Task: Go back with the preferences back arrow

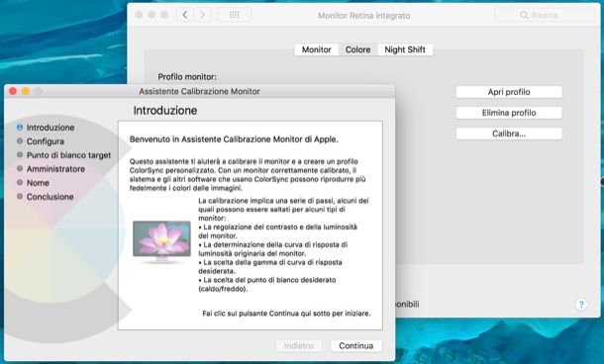Action: [185, 15]
